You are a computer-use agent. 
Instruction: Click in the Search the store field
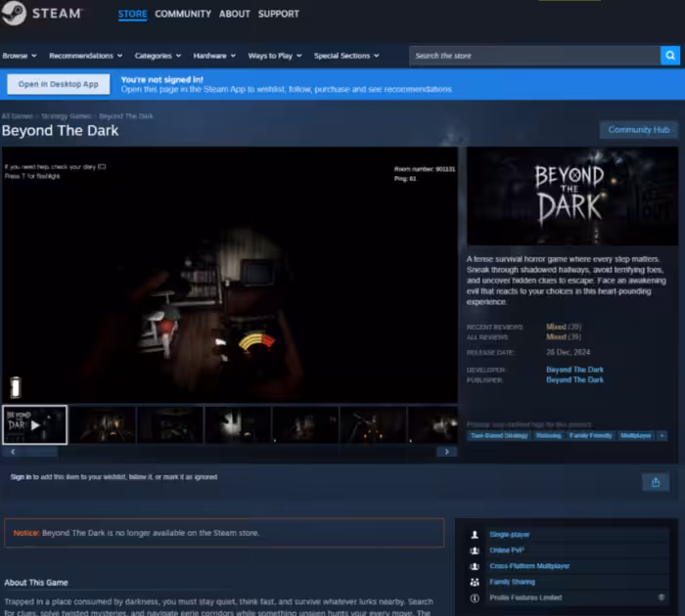pyautogui.click(x=534, y=56)
